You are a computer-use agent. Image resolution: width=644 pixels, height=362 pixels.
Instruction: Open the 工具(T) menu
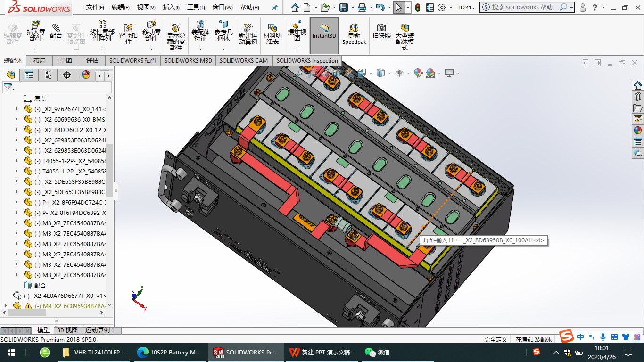pyautogui.click(x=196, y=8)
